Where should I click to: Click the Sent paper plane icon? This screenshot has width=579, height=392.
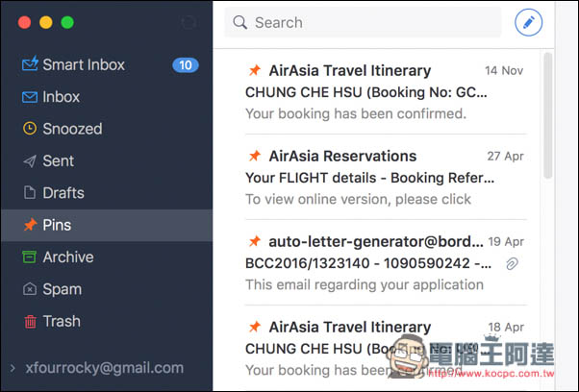30,160
